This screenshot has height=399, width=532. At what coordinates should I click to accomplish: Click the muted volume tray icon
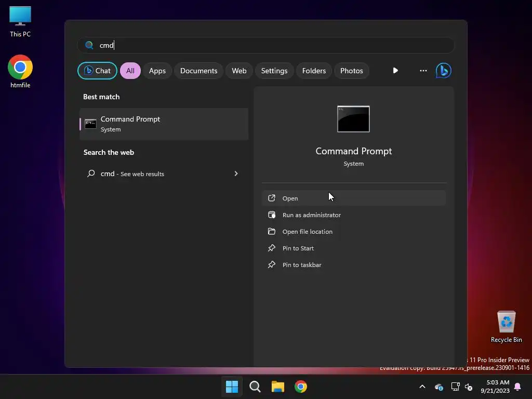tap(469, 387)
